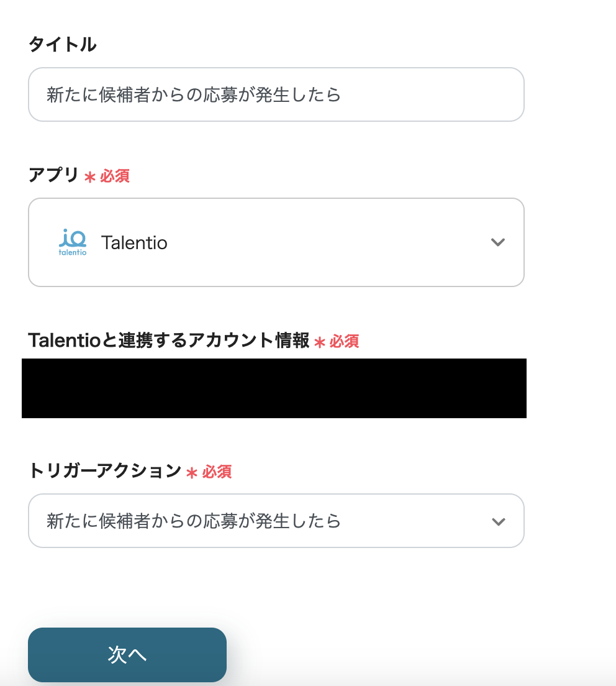This screenshot has width=616, height=686.
Task: Expand the chevron on the Talentio app selector
Action: [x=498, y=242]
